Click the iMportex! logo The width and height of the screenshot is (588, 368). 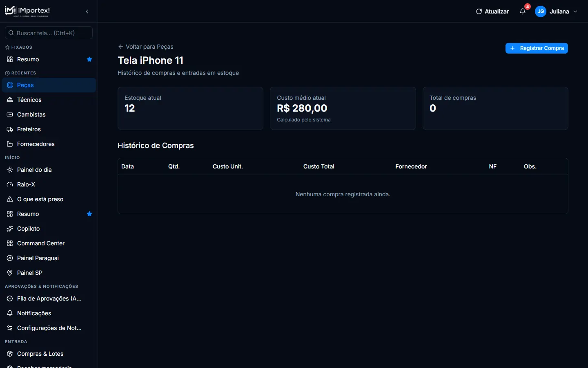pyautogui.click(x=27, y=11)
